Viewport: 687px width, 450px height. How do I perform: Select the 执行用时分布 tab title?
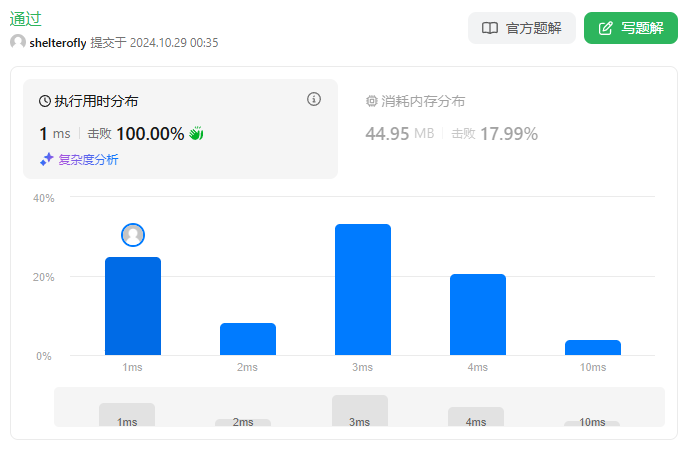96,101
